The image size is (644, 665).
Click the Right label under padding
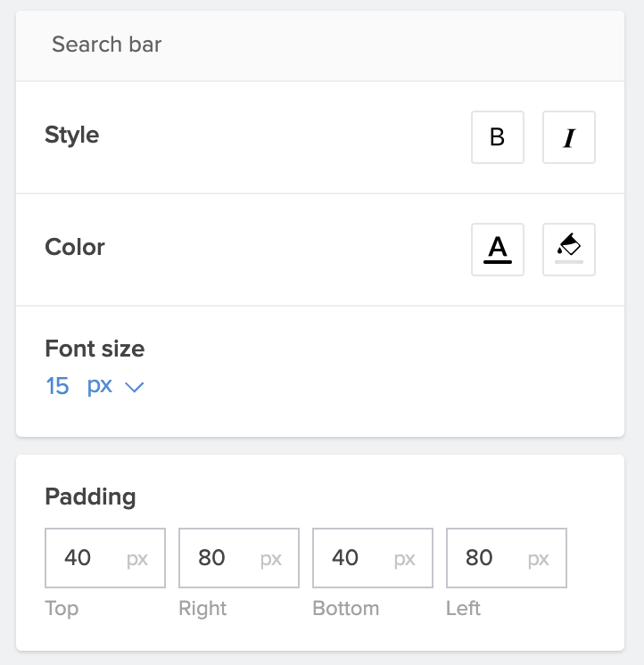coord(202,609)
